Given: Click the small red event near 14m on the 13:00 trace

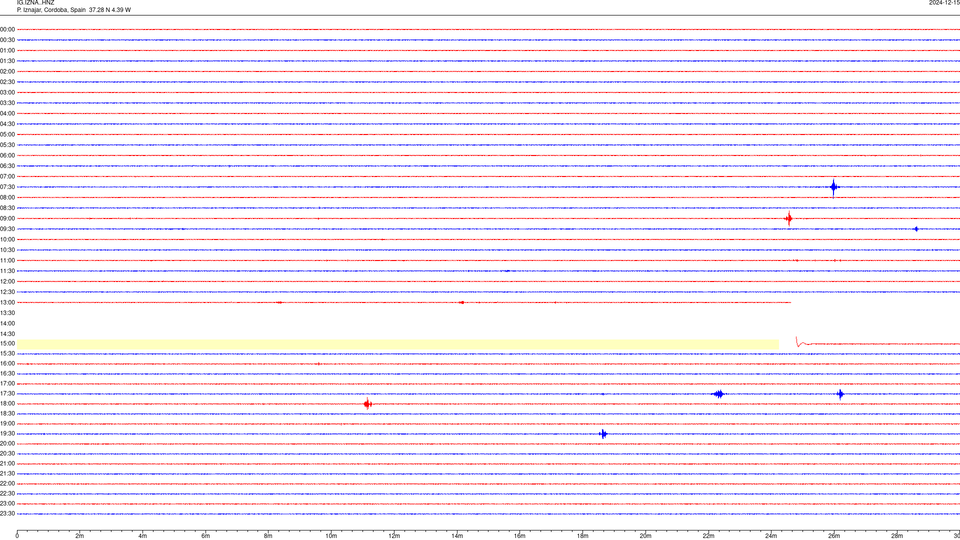Looking at the screenshot, I should pos(461,302).
